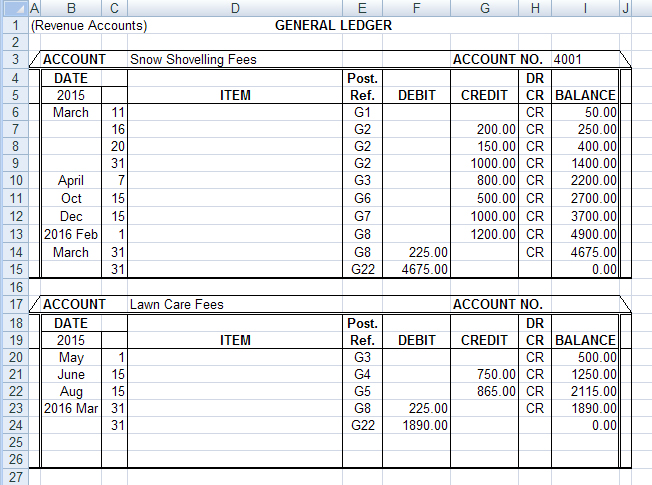Click the balance value 250.00
The height and width of the screenshot is (485, 652).
click(x=597, y=129)
